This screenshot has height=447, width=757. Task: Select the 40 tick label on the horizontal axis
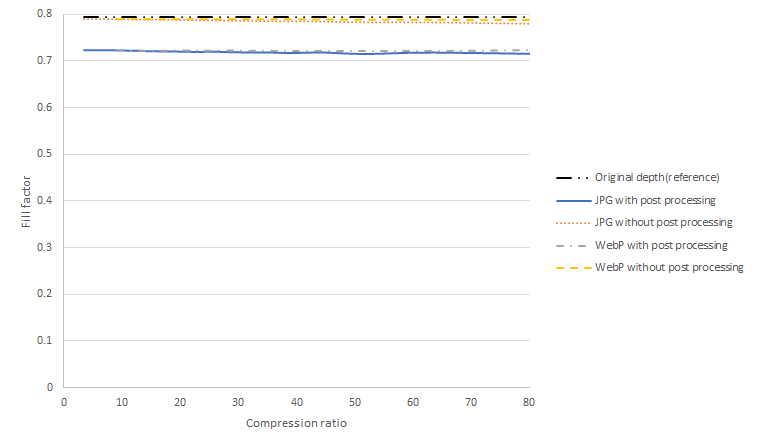(297, 401)
